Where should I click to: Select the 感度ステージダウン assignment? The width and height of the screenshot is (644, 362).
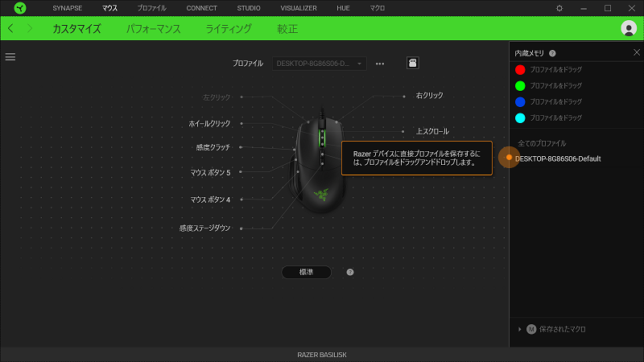tap(205, 228)
